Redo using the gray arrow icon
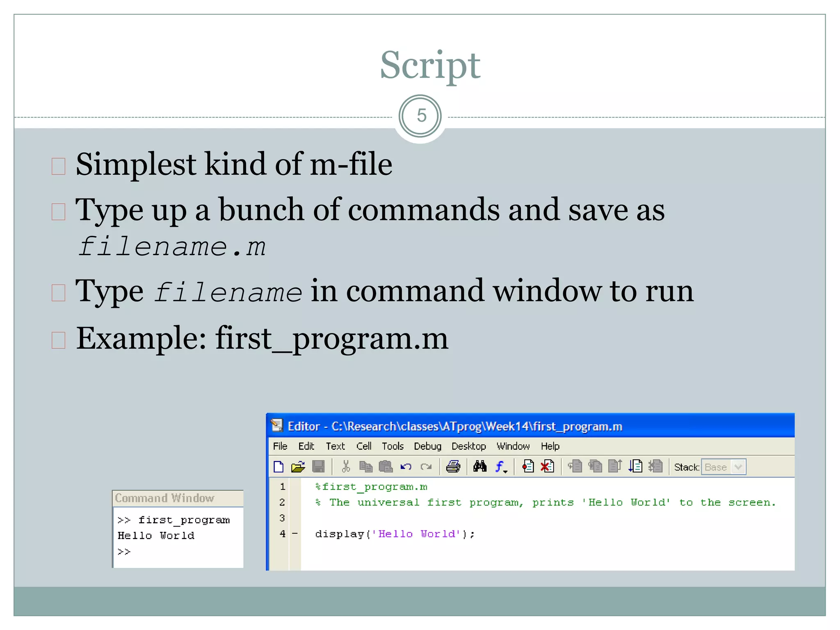Image resolution: width=840 pixels, height=630 pixels. [x=426, y=467]
